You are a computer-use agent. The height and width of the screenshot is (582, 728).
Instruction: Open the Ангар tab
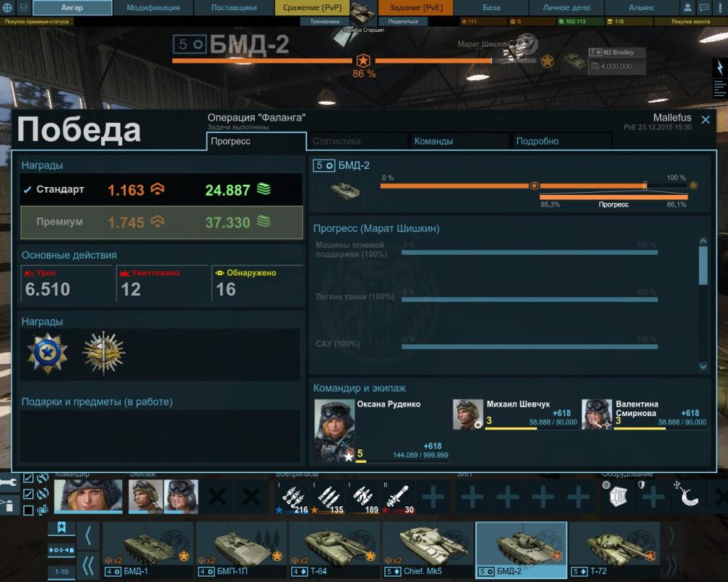coord(72,7)
